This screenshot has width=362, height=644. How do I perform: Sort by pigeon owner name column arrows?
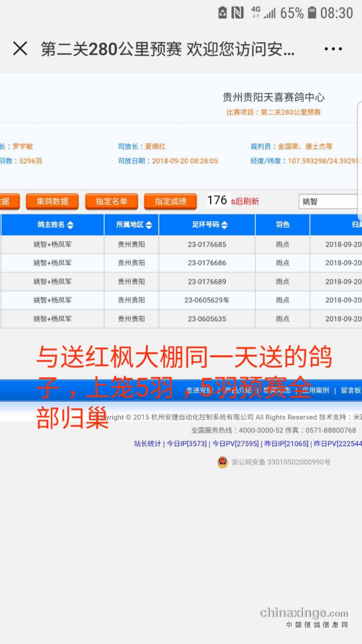point(70,225)
